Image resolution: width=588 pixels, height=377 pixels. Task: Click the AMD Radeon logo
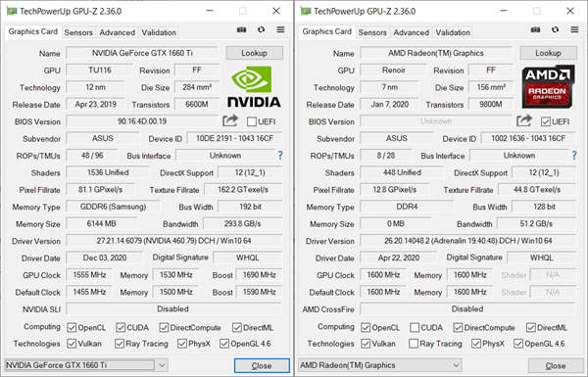pyautogui.click(x=548, y=87)
